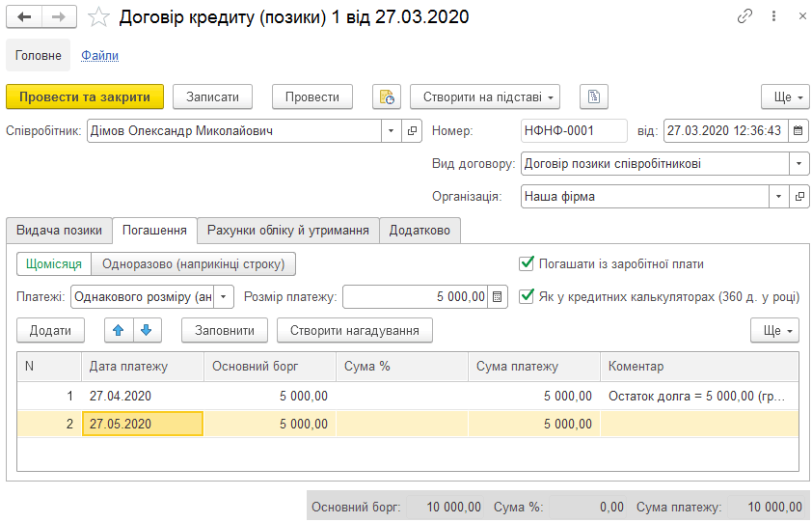
Task: Click the Коментар column header
Action: (699, 367)
